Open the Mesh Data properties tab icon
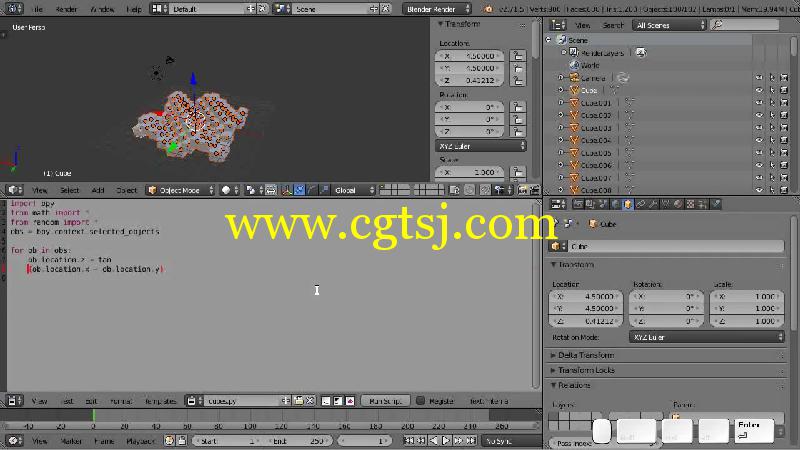 coord(665,204)
